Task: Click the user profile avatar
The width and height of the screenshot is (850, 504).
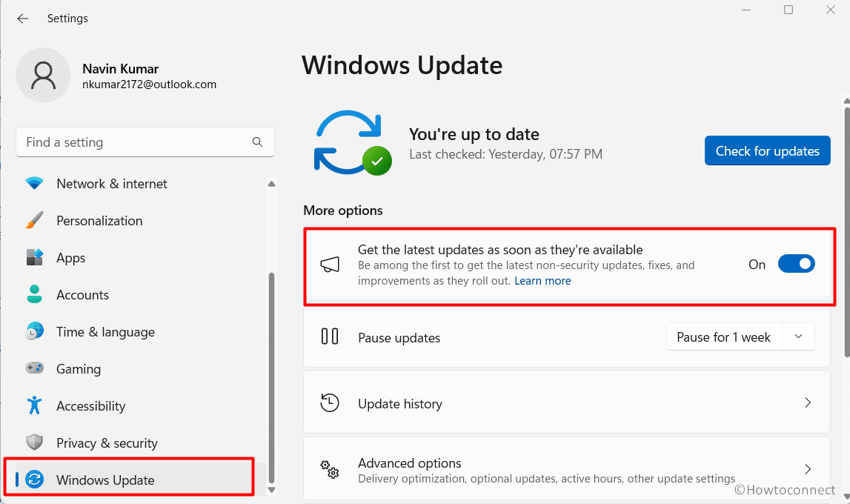Action: tap(43, 75)
